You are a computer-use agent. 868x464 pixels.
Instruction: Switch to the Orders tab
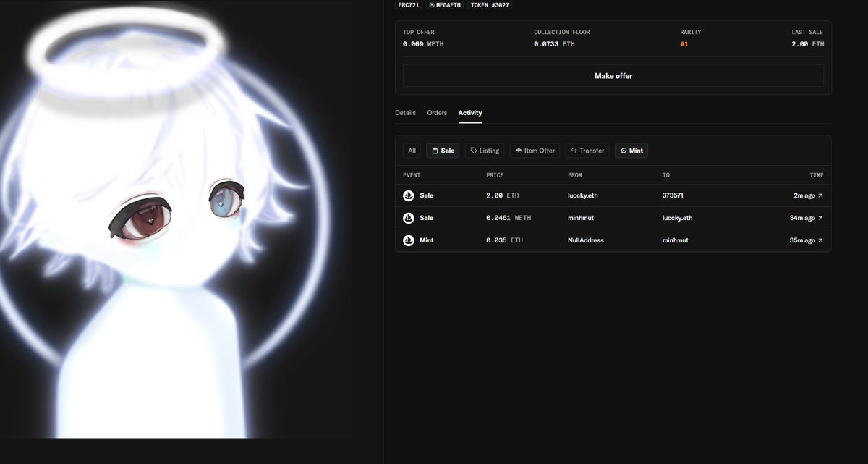pyautogui.click(x=437, y=113)
